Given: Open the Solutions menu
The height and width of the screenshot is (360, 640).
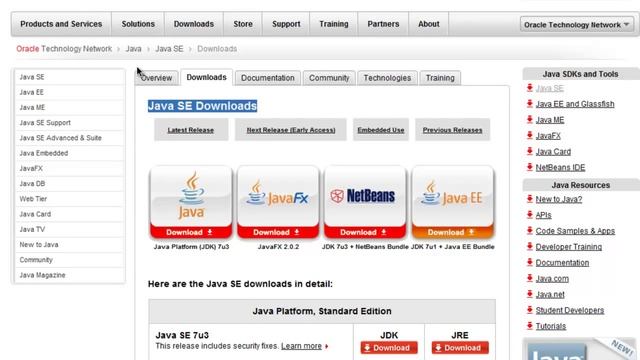Looking at the screenshot, I should [138, 24].
